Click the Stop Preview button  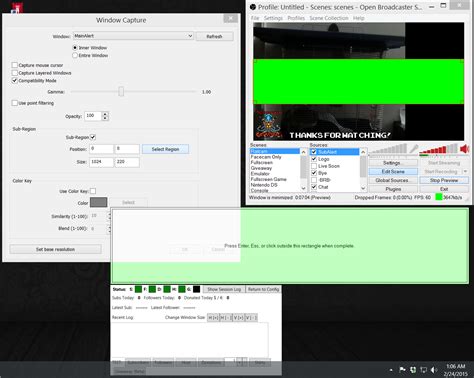coord(444,180)
